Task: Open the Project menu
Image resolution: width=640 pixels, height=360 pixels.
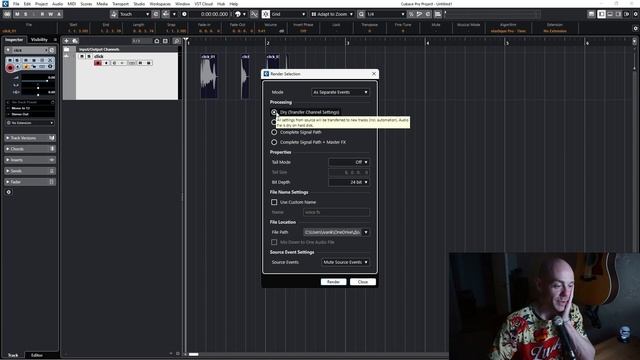Action: point(41,4)
